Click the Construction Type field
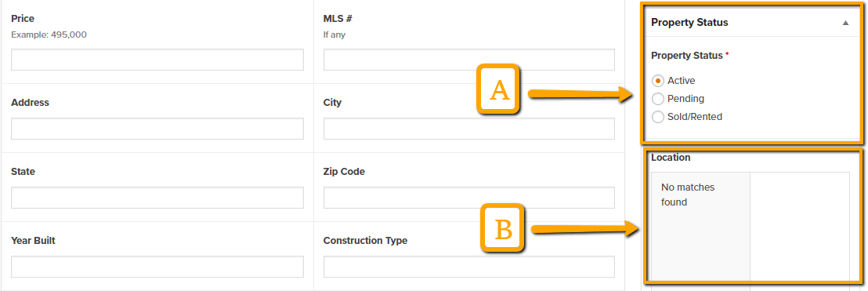This screenshot has height=291, width=868. pyautogui.click(x=469, y=267)
